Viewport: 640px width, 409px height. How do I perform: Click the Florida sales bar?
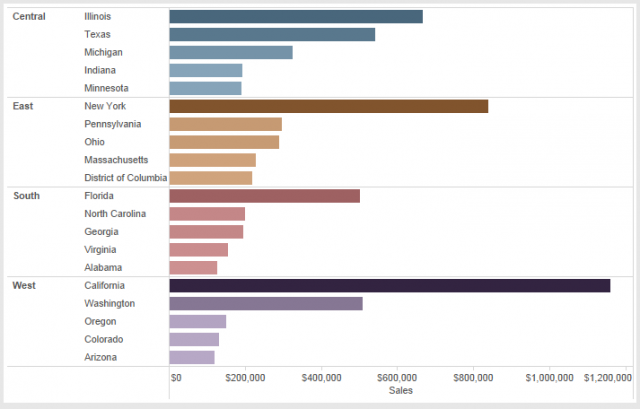[264, 196]
